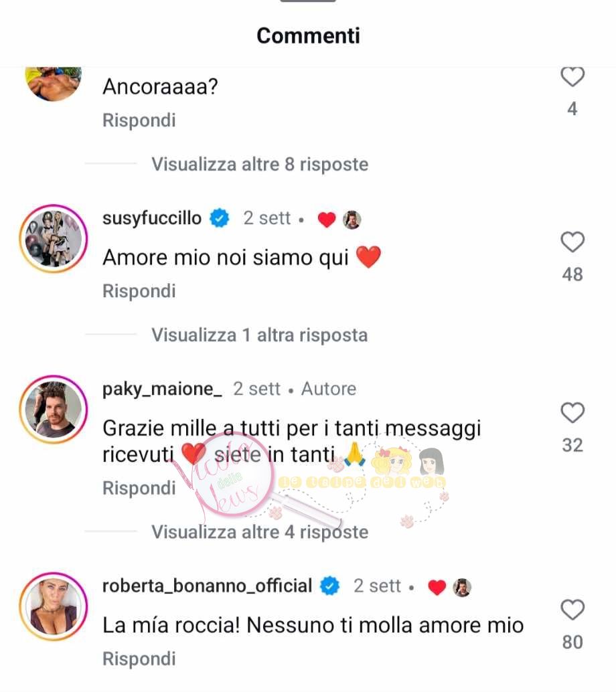Tap heart on roberta_bonanno_official's comment
The image size is (616, 692).
(x=572, y=610)
